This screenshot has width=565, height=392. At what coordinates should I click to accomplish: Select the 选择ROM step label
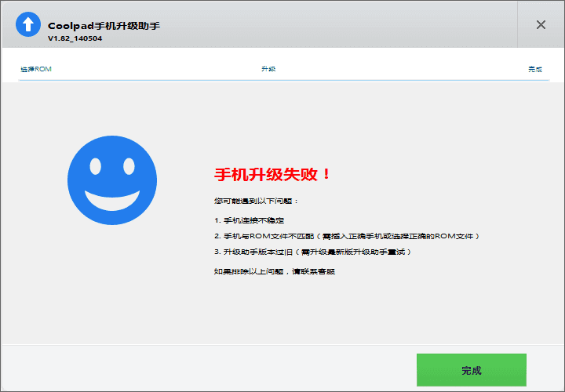click(x=36, y=69)
